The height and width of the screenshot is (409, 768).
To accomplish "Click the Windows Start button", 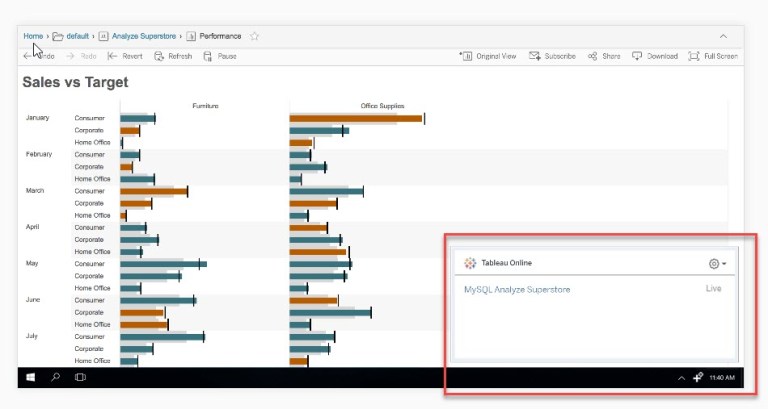I will click(30, 378).
